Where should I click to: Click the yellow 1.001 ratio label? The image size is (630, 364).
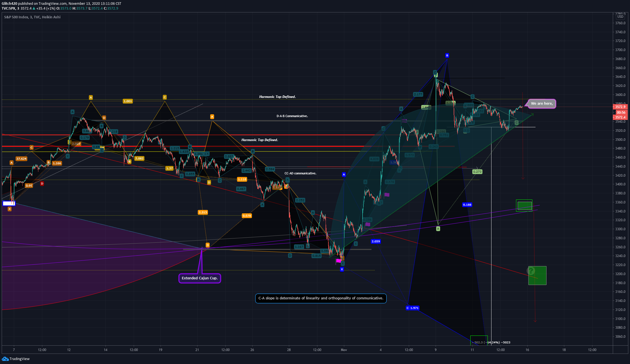click(128, 101)
